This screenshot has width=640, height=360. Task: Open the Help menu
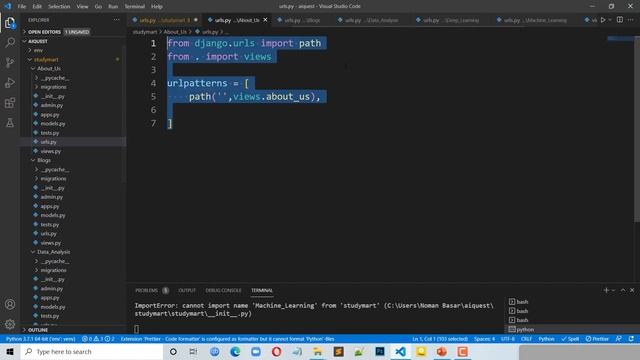(157, 7)
